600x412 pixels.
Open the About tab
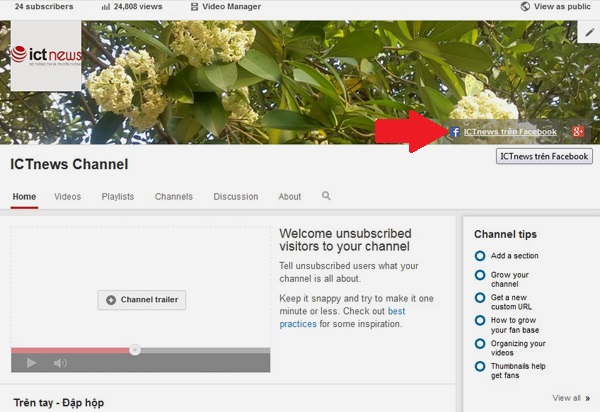point(290,197)
